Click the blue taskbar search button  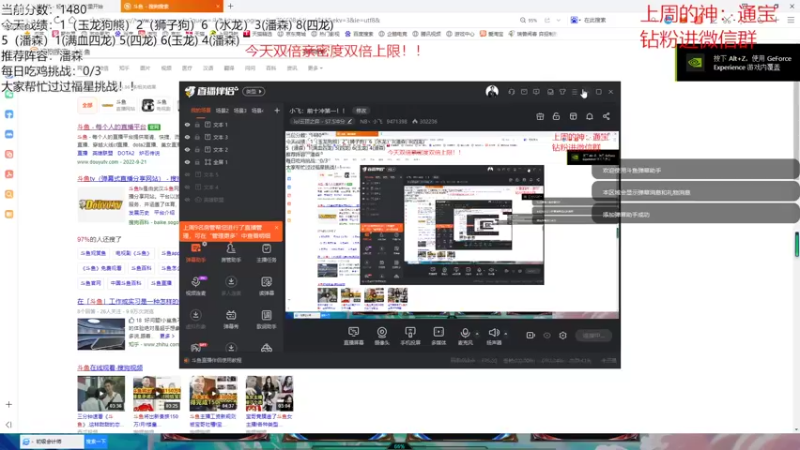(96, 441)
